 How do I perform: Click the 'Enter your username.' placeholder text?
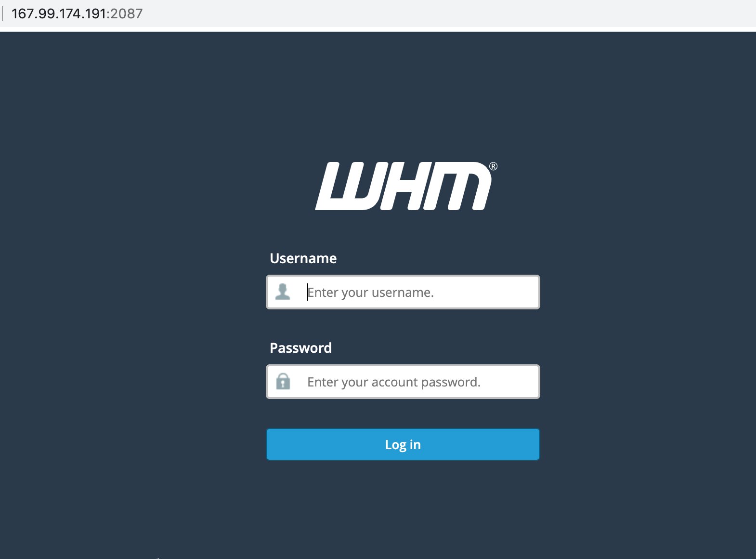point(371,293)
